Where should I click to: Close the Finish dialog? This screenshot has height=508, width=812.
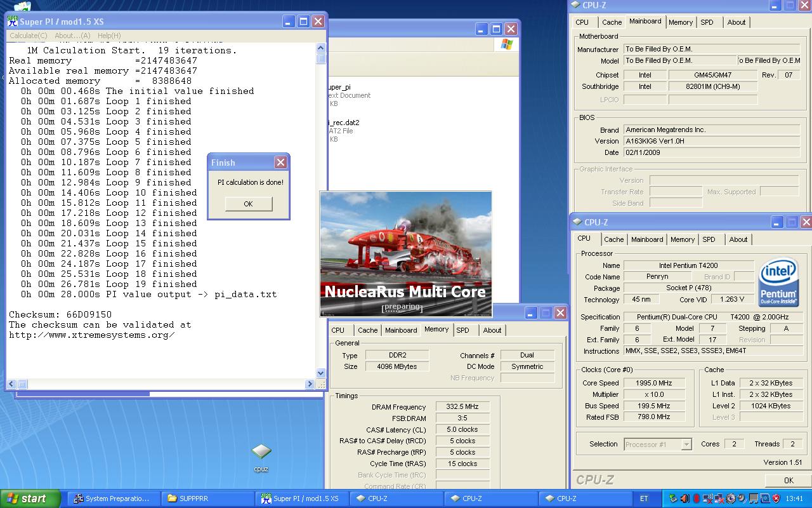280,163
